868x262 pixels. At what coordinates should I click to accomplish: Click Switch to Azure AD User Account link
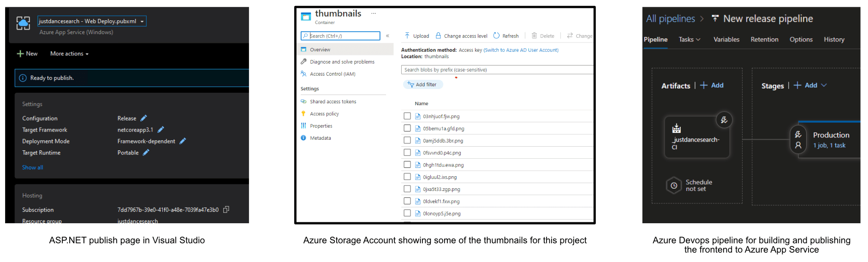click(521, 50)
